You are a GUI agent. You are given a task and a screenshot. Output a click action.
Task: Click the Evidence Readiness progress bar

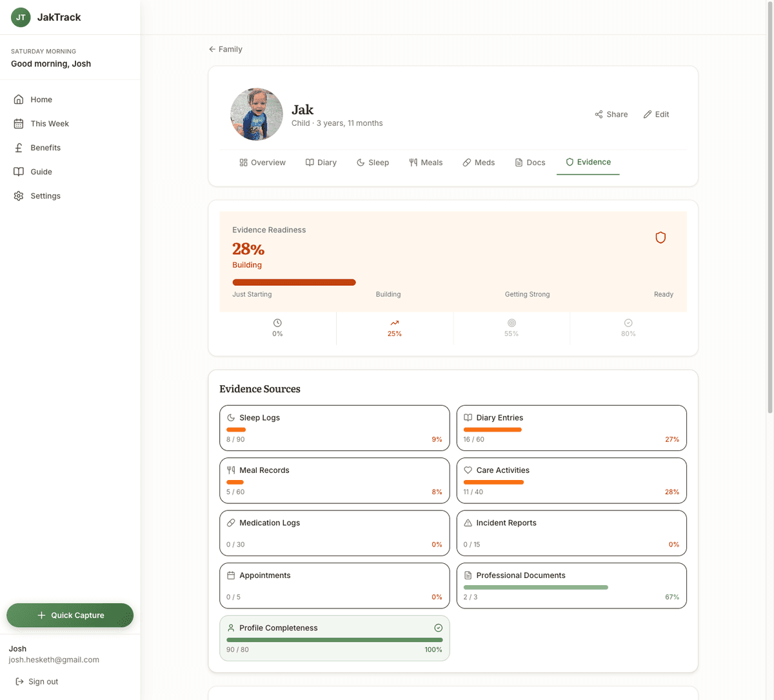[294, 282]
